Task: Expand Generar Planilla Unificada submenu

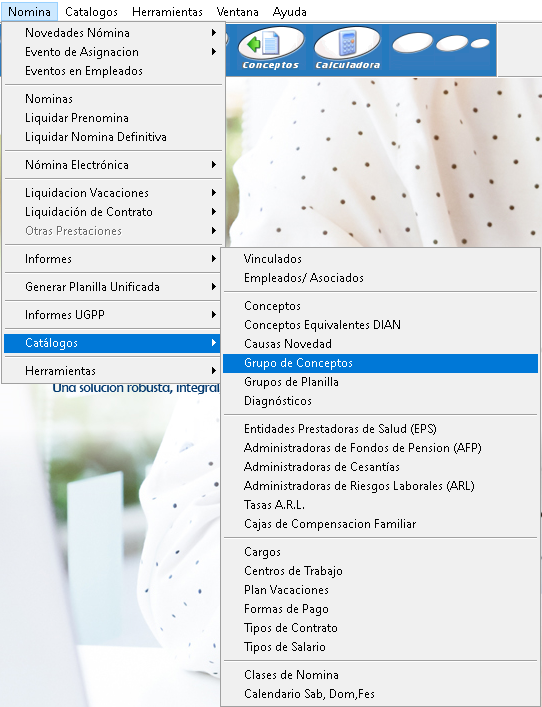Action: coord(113,287)
